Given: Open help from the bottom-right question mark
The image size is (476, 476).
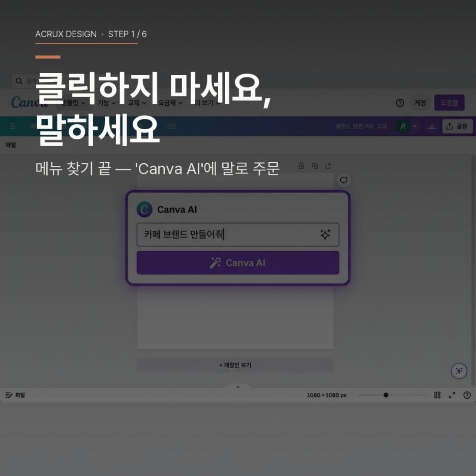Looking at the screenshot, I should click(467, 395).
